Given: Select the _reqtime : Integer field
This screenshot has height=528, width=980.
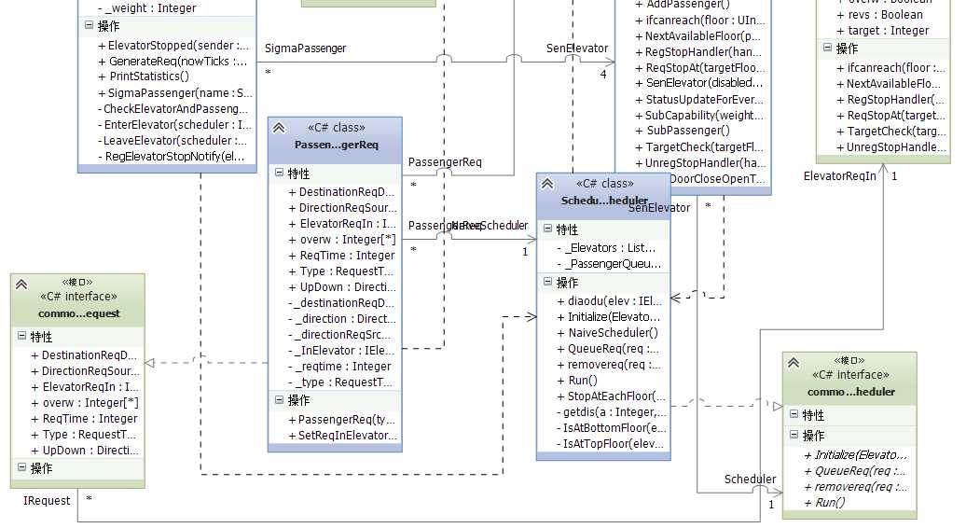Looking at the screenshot, I should 339,367.
